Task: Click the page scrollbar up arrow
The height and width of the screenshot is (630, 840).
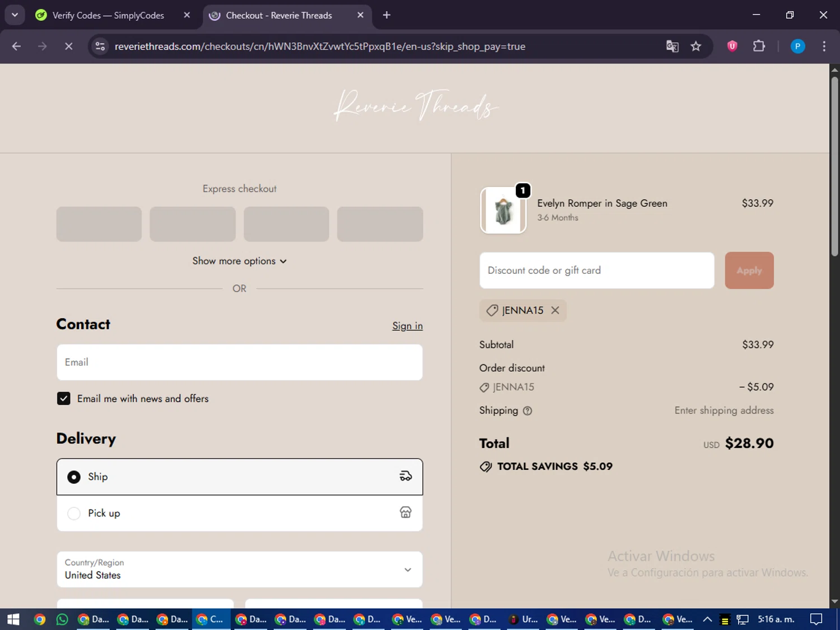Action: 834,70
